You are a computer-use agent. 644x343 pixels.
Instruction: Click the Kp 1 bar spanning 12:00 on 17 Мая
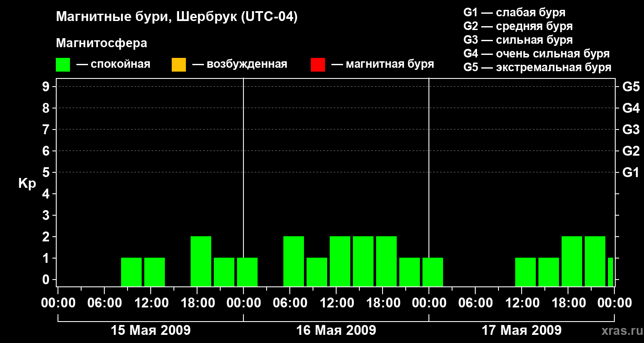[x=526, y=272]
